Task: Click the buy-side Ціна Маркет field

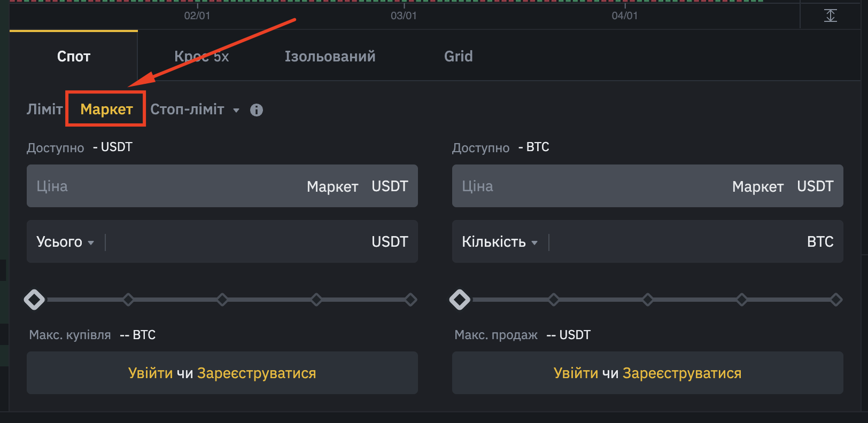Action: pos(222,186)
